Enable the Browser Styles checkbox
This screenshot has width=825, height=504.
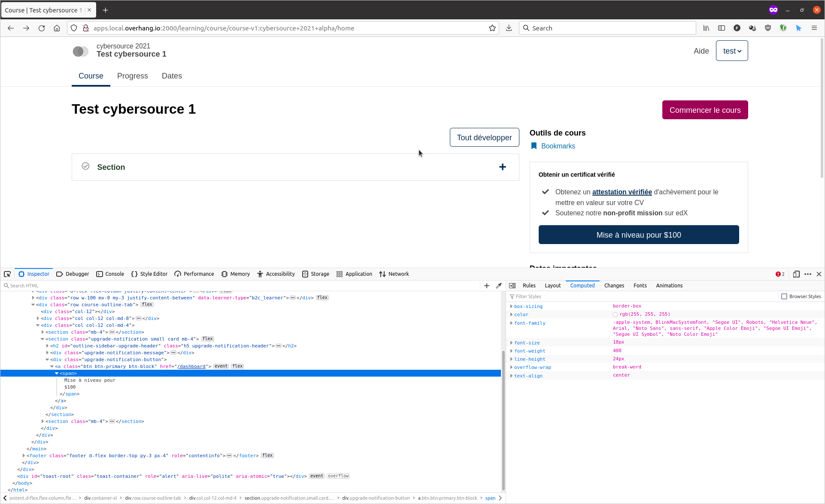click(785, 296)
